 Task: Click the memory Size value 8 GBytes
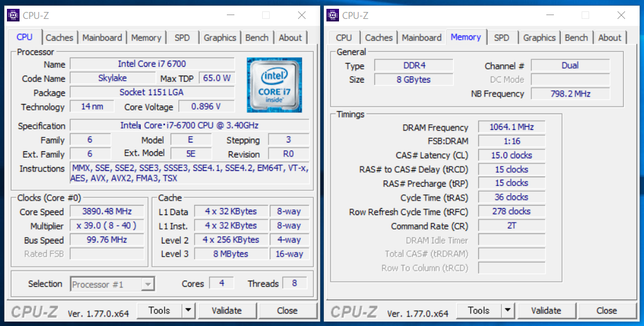(414, 79)
